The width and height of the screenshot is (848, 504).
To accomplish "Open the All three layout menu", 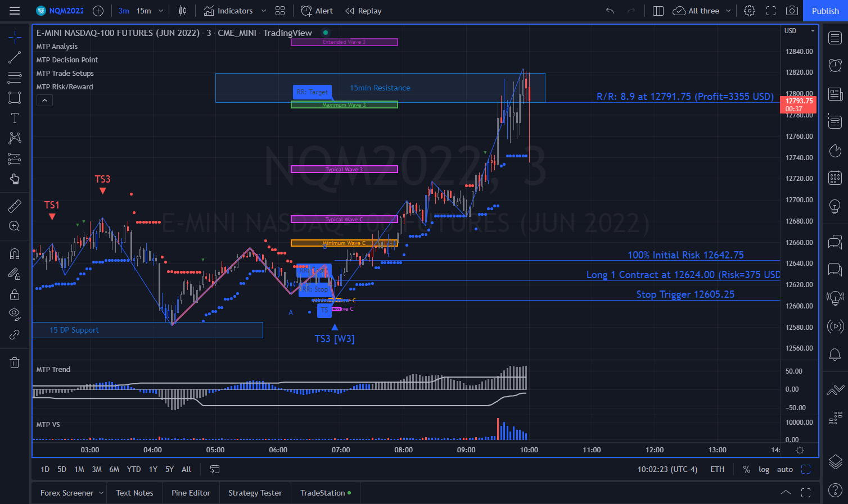I will pyautogui.click(x=702, y=11).
